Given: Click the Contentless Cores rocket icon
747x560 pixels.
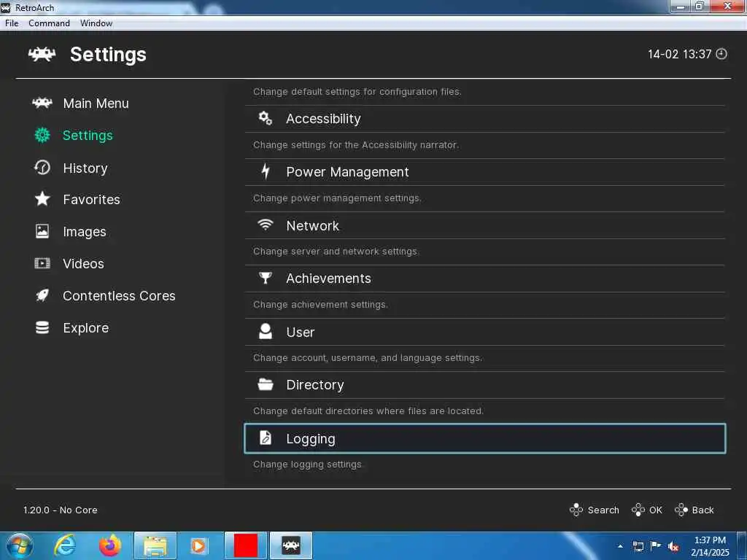Looking at the screenshot, I should [42, 295].
